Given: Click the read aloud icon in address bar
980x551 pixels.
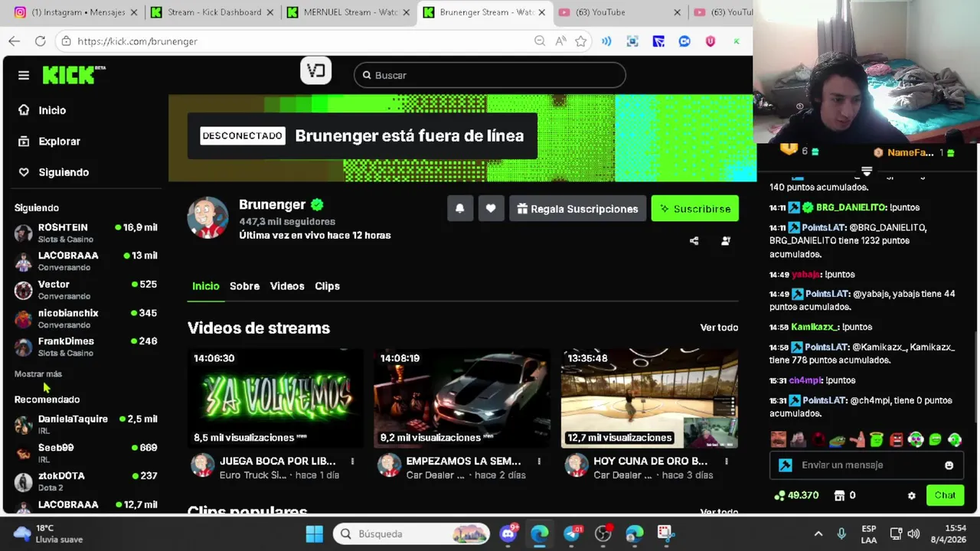Looking at the screenshot, I should coord(560,41).
